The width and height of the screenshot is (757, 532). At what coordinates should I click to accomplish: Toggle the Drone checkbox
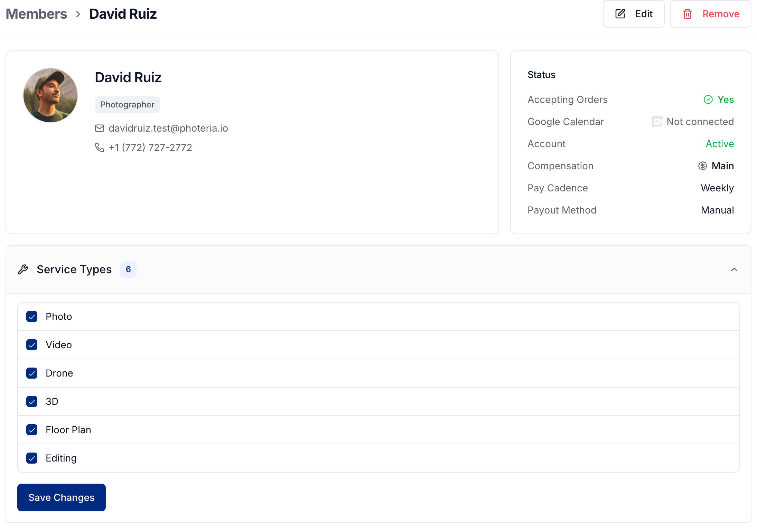coord(32,373)
